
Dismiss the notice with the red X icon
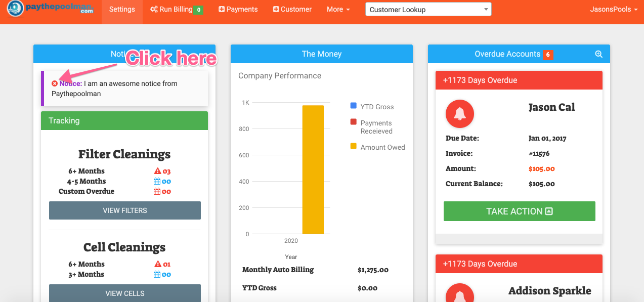55,83
